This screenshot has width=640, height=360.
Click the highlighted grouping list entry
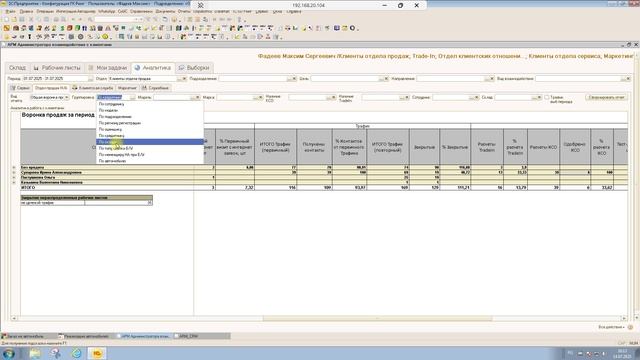pos(150,142)
